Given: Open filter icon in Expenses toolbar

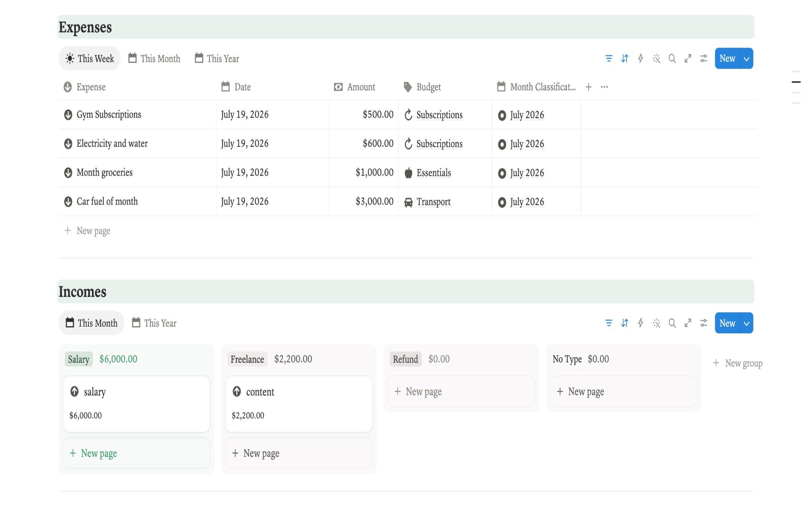Looking at the screenshot, I should click(x=609, y=59).
